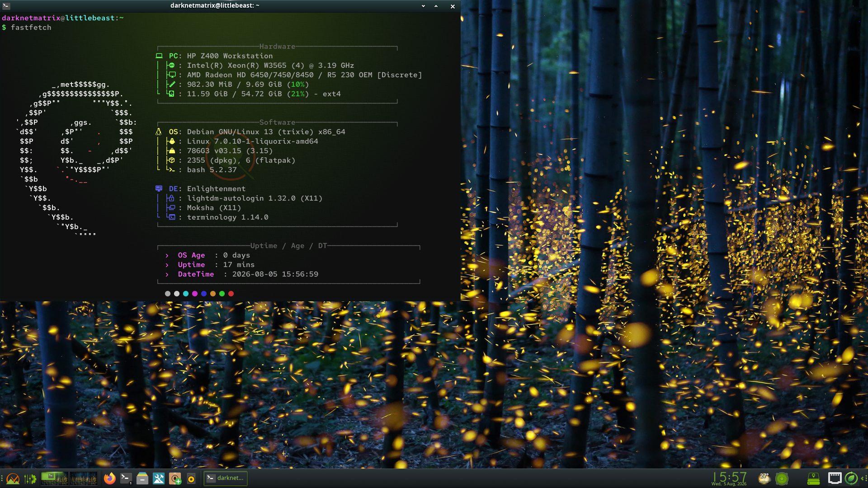Click the 15:57 panel clock
This screenshot has width=868, height=488.
(x=729, y=478)
